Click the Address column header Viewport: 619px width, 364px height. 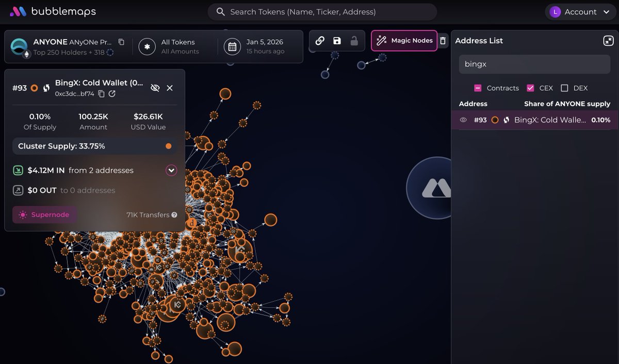click(473, 104)
